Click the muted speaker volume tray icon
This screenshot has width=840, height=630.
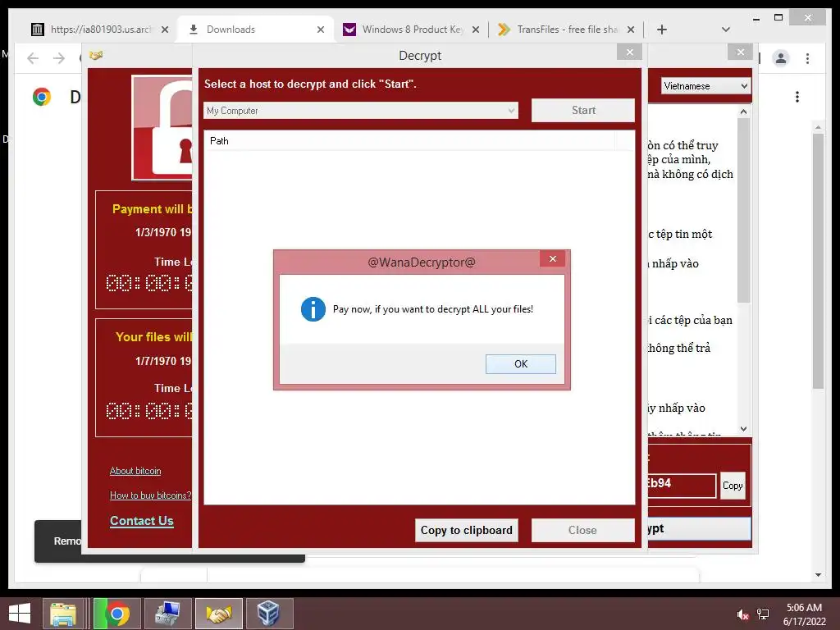(742, 614)
